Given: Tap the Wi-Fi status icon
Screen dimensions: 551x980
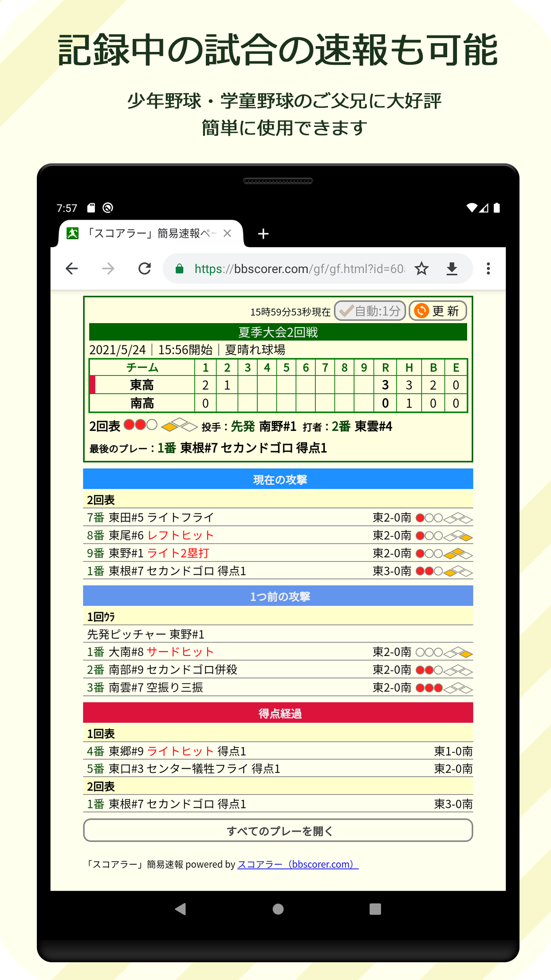Looking at the screenshot, I should click(x=472, y=208).
